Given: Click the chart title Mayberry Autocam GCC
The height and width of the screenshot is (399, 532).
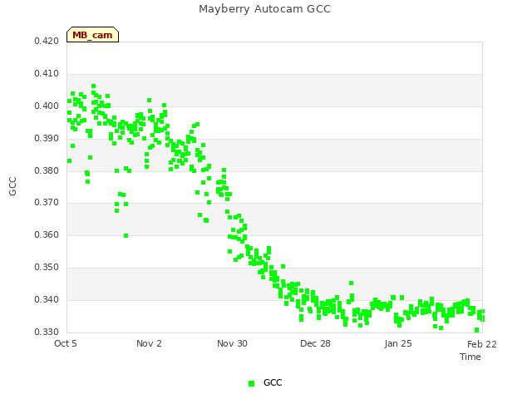Looking at the screenshot, I should pos(264,9).
